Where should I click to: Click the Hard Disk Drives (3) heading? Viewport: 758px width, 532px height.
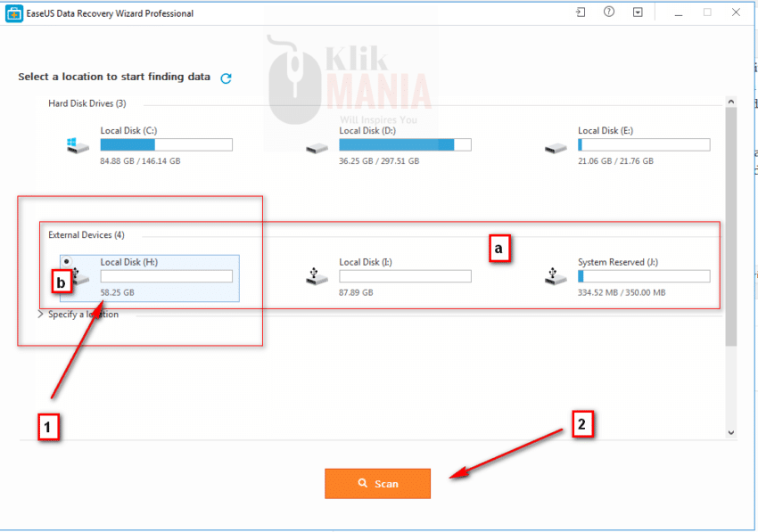click(87, 103)
